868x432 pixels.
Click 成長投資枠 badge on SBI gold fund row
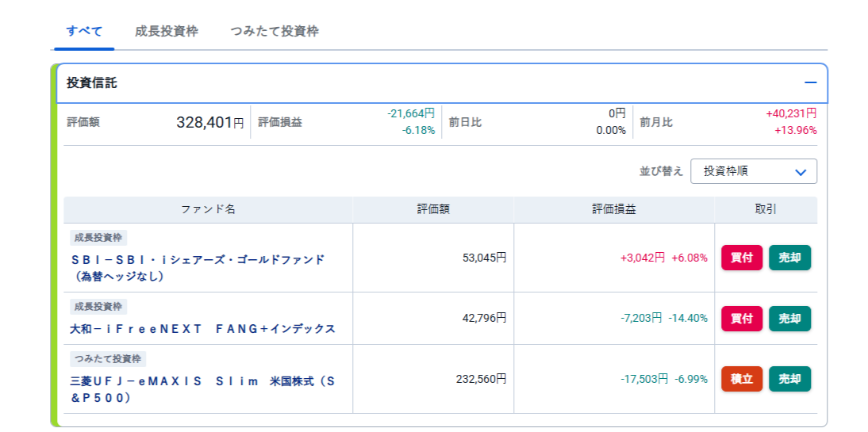pyautogui.click(x=98, y=238)
